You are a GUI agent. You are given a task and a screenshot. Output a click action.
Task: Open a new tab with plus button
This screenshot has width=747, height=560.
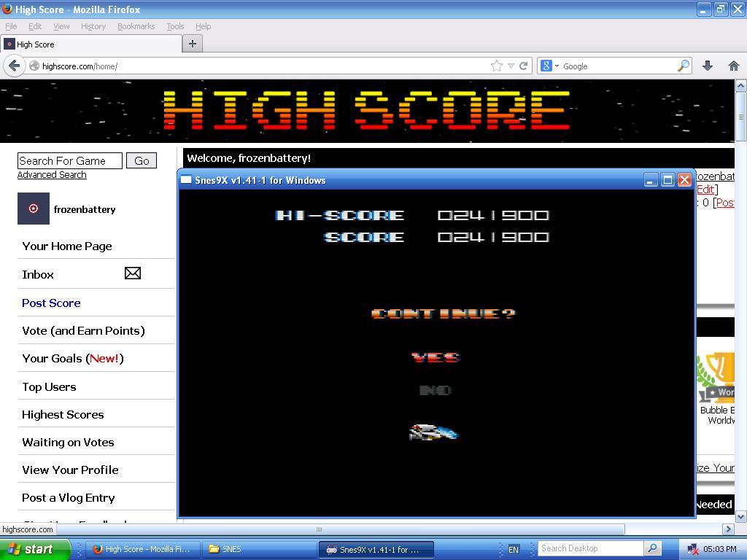pyautogui.click(x=193, y=44)
